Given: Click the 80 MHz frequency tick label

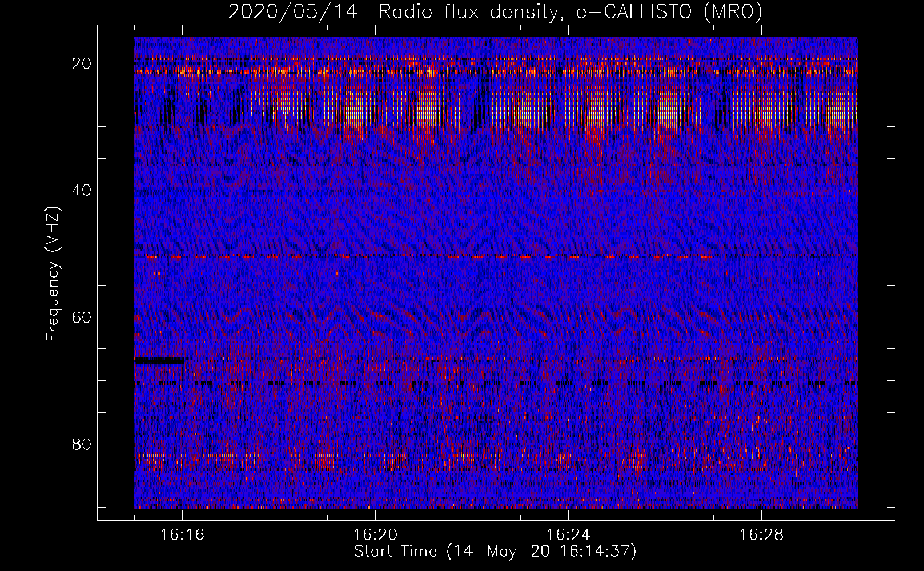Looking at the screenshot, I should [x=82, y=444].
